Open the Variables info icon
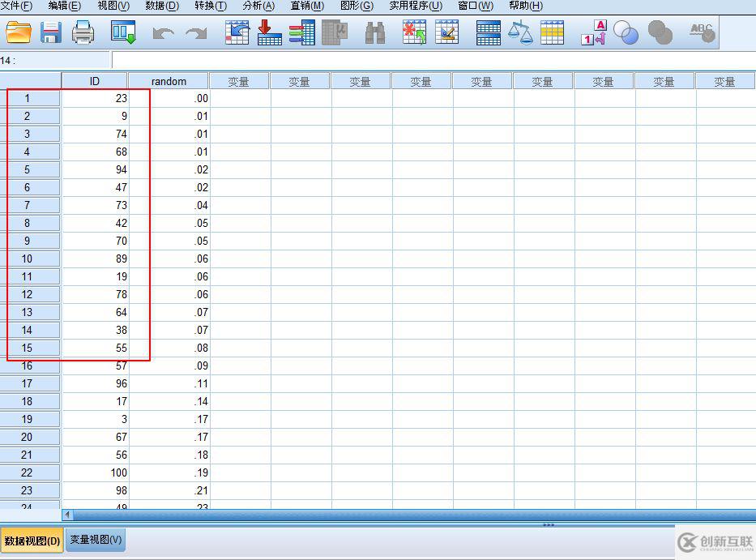756x560 pixels. point(302,32)
